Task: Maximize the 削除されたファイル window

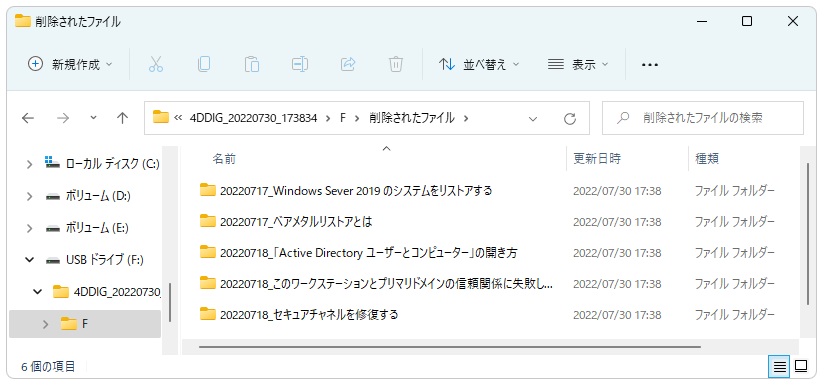Action: [x=747, y=21]
